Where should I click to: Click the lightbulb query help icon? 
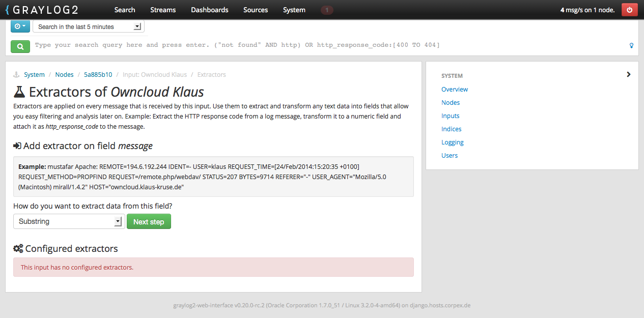(632, 46)
